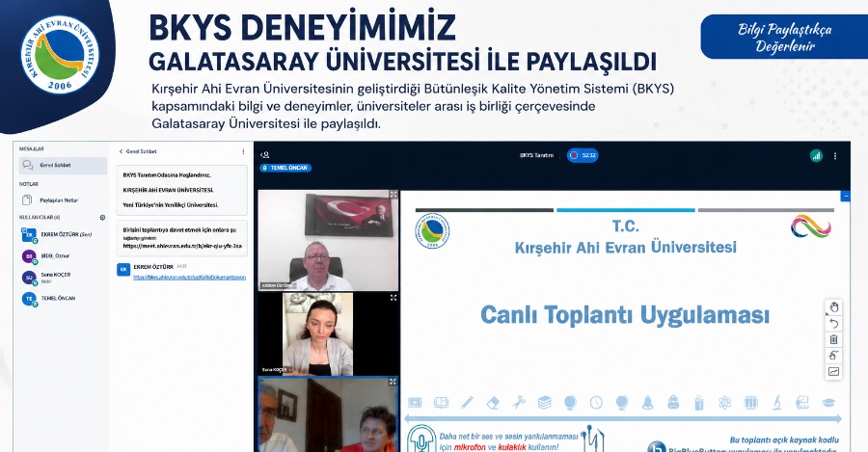Click the 'Canlı Toplantı Uygulaması' slide area
The image size is (868, 452).
click(624, 315)
